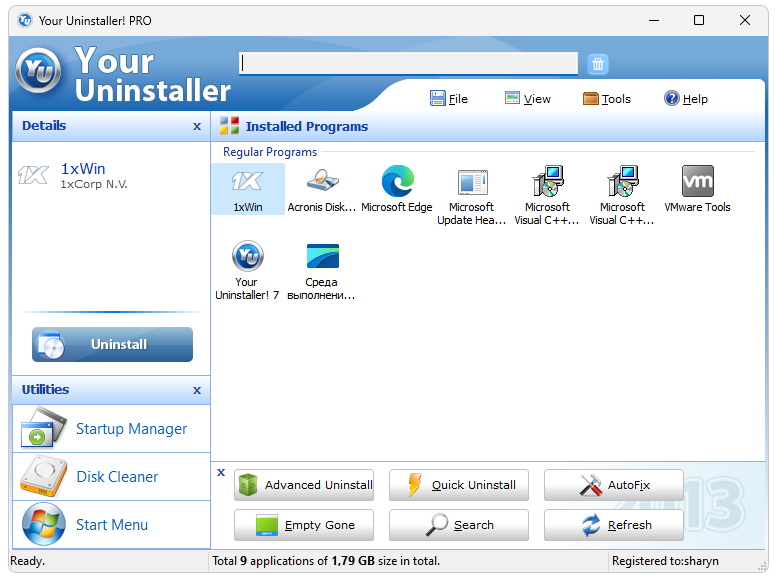Screen dimensions: 775x579
Task: Click the Your Uninstaller logo badge
Action: (38, 71)
